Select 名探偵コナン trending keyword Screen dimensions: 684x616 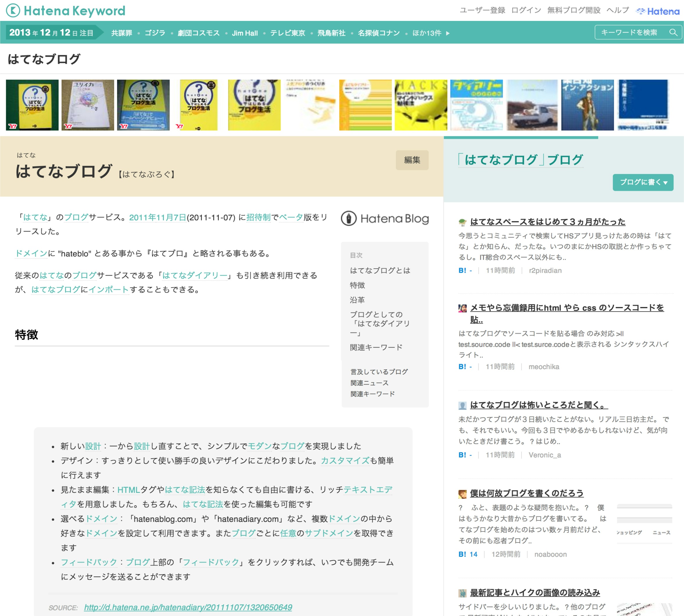pyautogui.click(x=379, y=33)
